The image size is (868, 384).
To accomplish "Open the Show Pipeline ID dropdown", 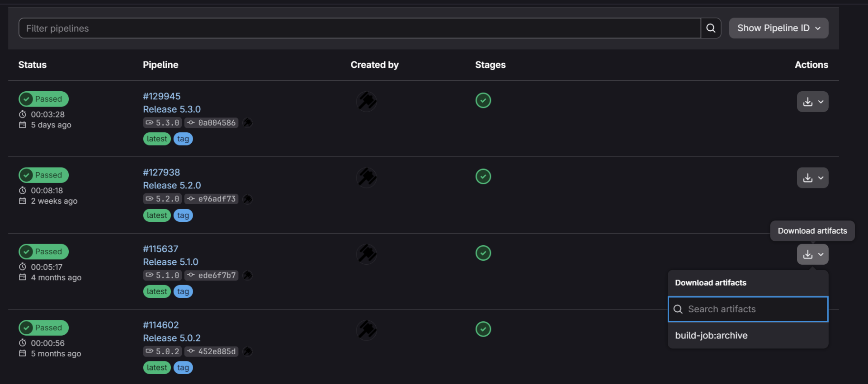I will point(778,28).
